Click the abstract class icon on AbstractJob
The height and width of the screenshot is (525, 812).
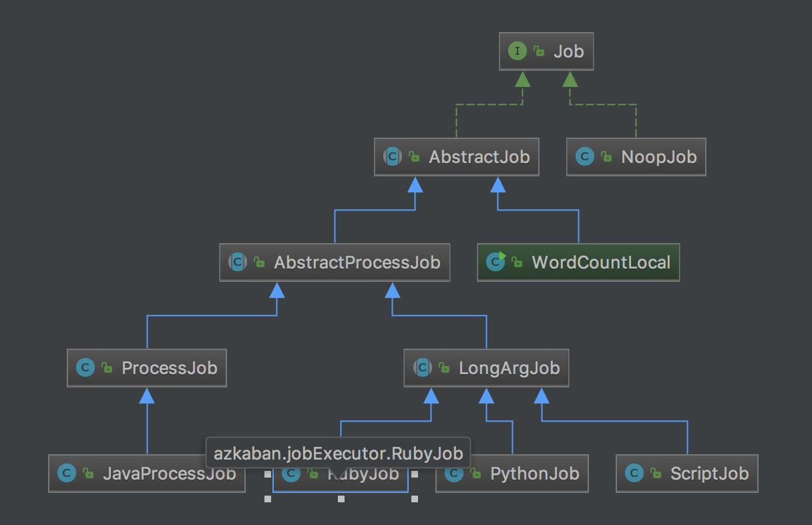coord(393,157)
